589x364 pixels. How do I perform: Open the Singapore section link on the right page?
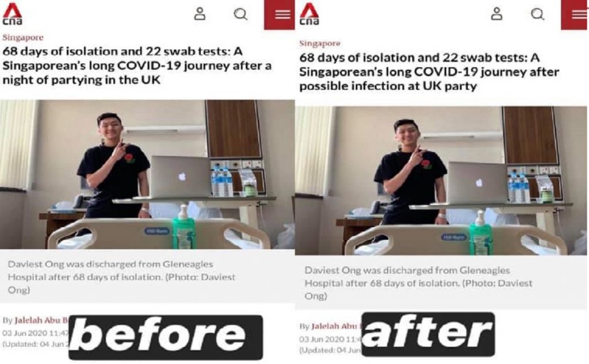click(320, 43)
